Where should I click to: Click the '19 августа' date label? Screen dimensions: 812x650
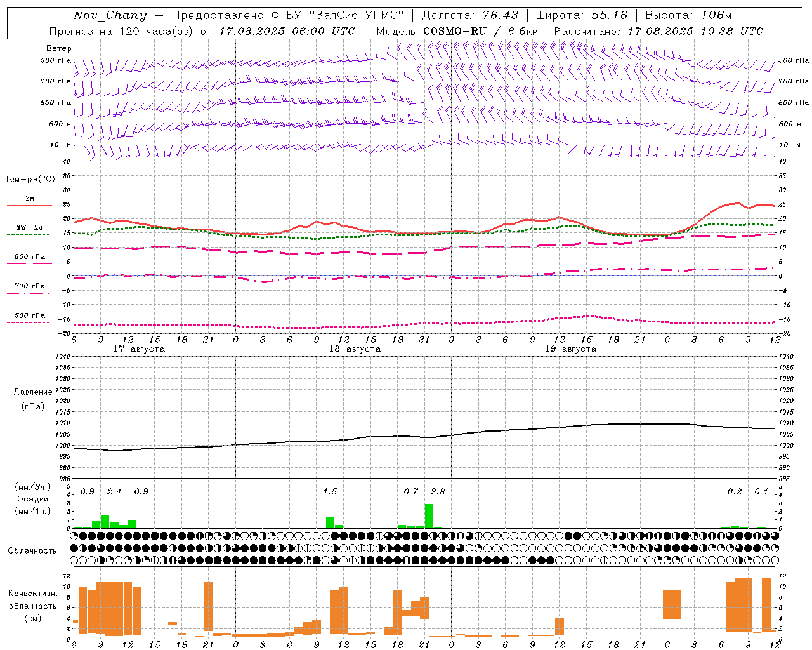coord(570,349)
